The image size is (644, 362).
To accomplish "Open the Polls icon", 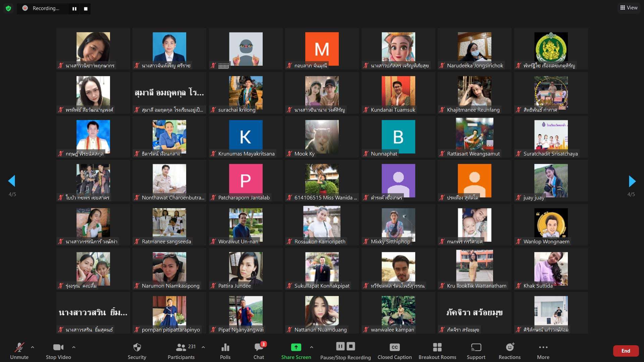I will [225, 347].
